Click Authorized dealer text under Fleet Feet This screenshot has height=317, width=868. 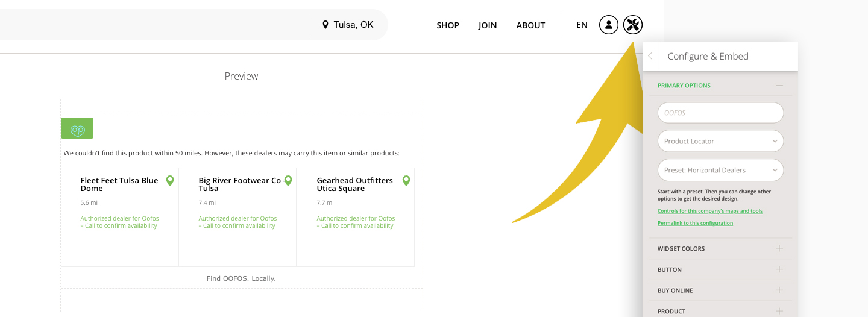119,222
